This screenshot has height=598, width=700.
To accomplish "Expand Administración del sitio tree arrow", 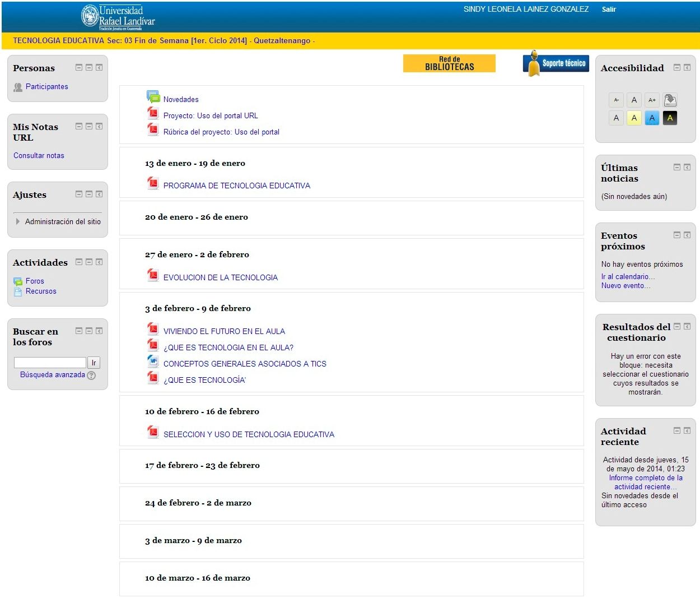I will tap(18, 222).
